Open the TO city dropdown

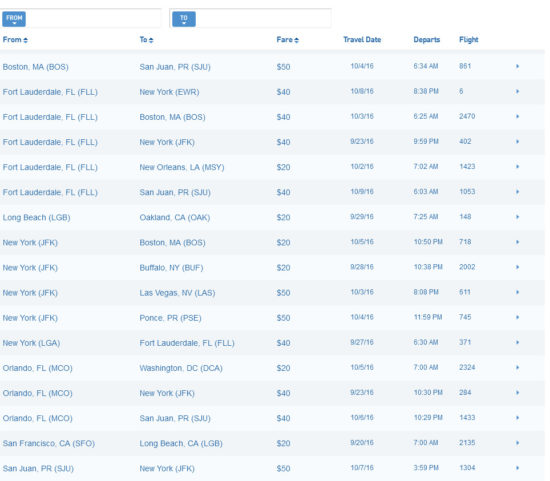pos(184,19)
